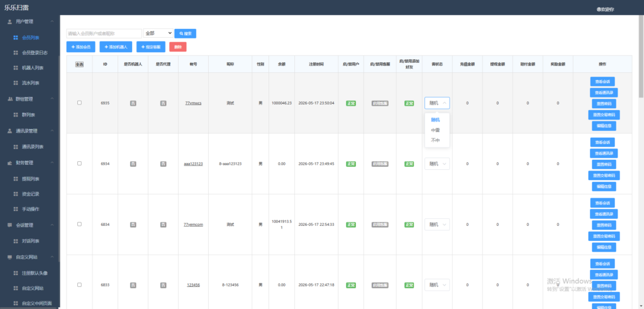Collapse the 会话管理 menu group

tap(52, 225)
